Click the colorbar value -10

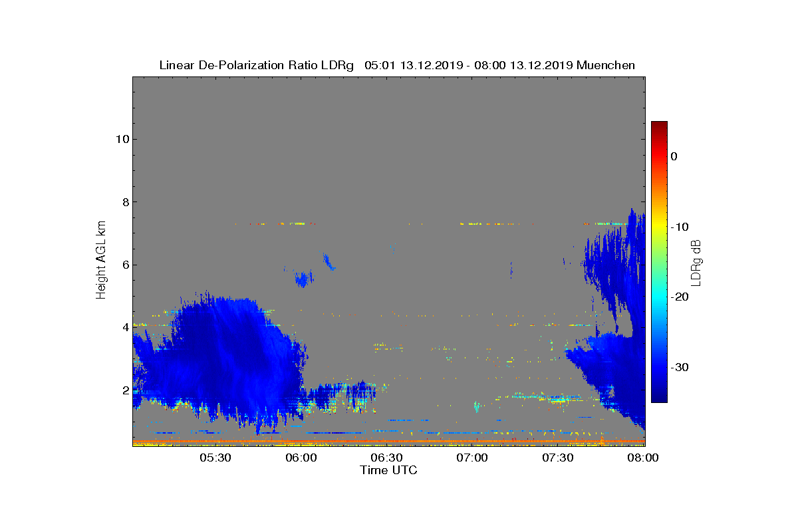[x=678, y=227]
